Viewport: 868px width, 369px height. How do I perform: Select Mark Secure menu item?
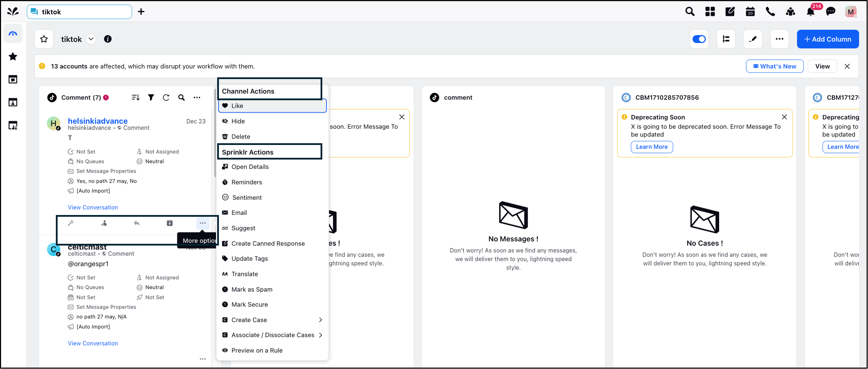click(272, 305)
